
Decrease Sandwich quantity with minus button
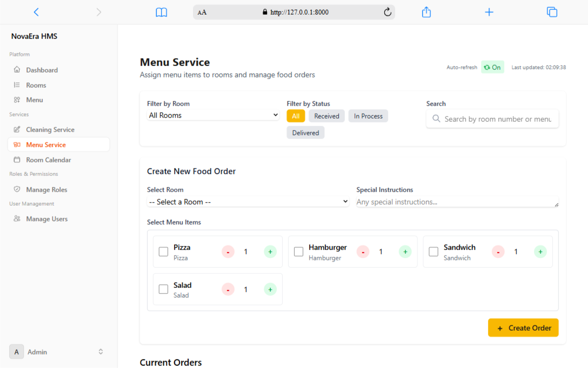tap(498, 252)
